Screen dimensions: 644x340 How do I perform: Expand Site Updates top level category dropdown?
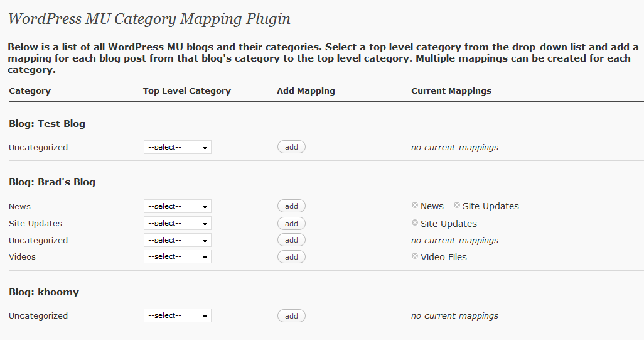pyautogui.click(x=178, y=223)
